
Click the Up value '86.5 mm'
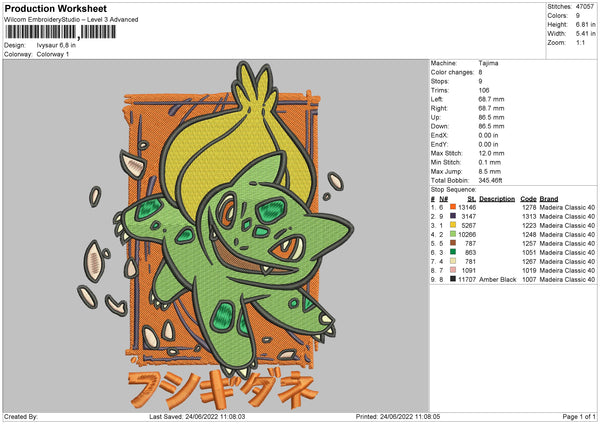click(x=491, y=117)
